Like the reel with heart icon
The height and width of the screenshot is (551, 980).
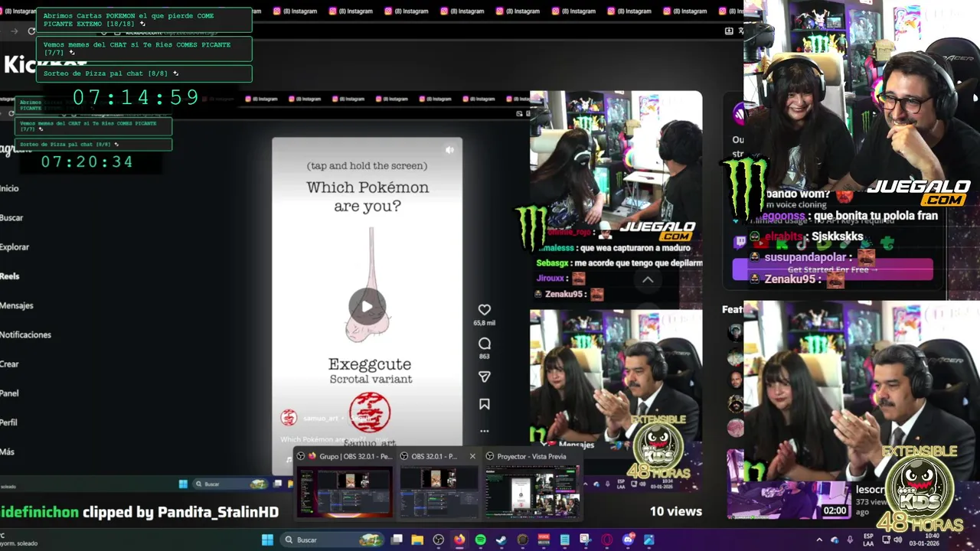[x=484, y=309]
